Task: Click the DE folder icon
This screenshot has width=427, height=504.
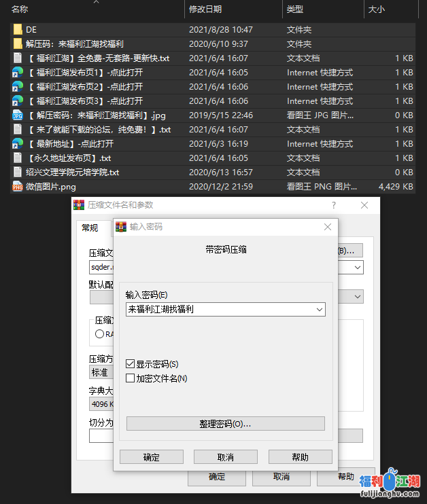Action: pos(18,30)
